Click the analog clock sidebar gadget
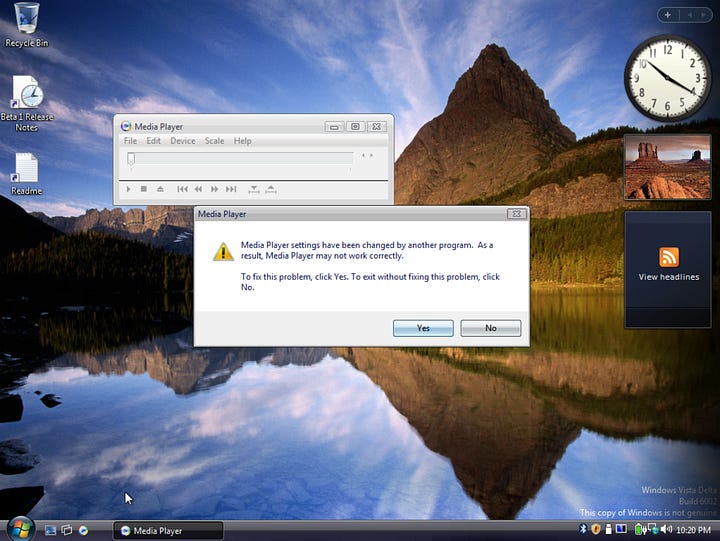 (x=667, y=78)
